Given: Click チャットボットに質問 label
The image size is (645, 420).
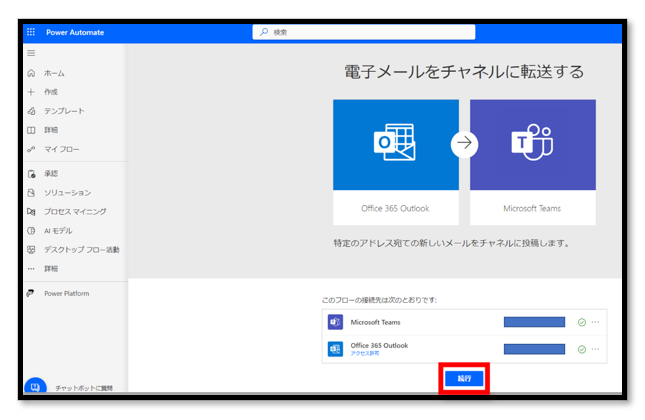Looking at the screenshot, I should [x=84, y=388].
